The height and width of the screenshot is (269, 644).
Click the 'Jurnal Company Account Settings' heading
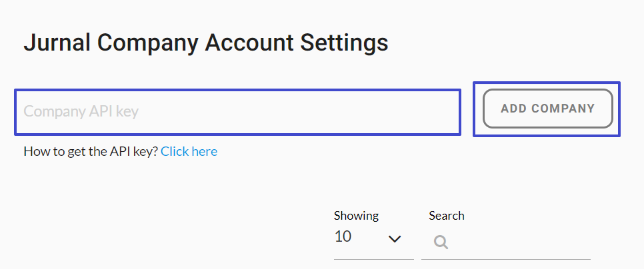[x=206, y=43]
